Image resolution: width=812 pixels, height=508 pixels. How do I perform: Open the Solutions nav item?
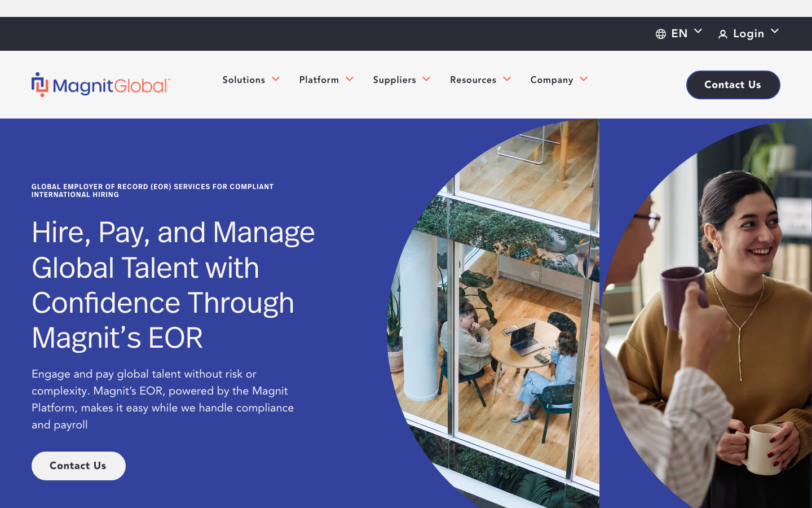coord(244,80)
